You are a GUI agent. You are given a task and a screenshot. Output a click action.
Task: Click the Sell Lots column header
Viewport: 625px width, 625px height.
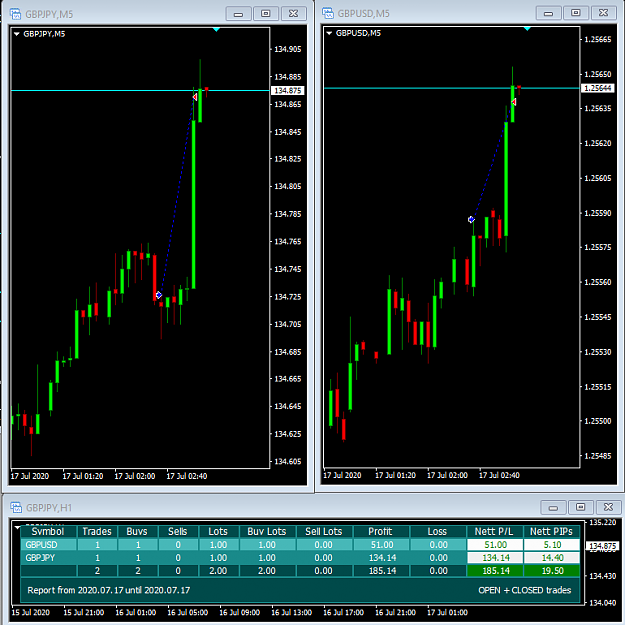(x=324, y=531)
